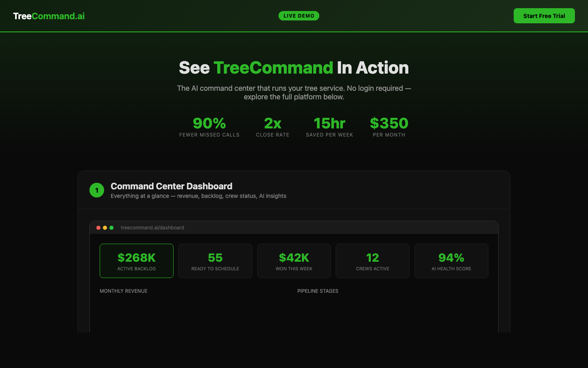The width and height of the screenshot is (588, 368).
Task: Click the $350 Per Month stat
Action: [x=389, y=127]
